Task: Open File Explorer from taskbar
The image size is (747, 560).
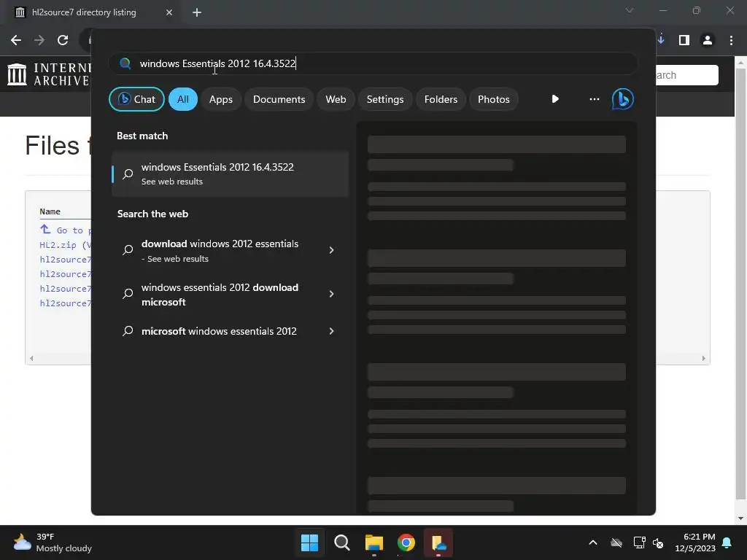Action: coord(374,542)
